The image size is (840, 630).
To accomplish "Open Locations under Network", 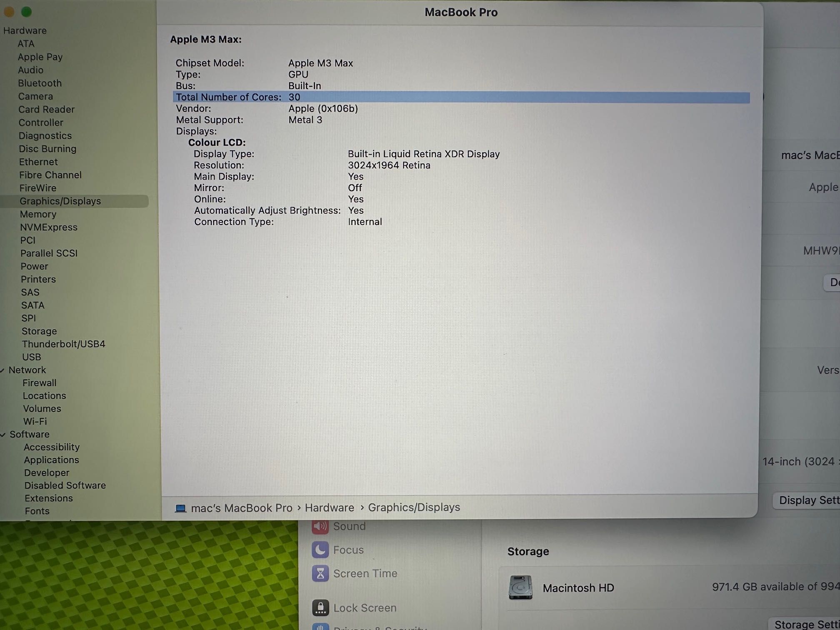I will point(44,396).
